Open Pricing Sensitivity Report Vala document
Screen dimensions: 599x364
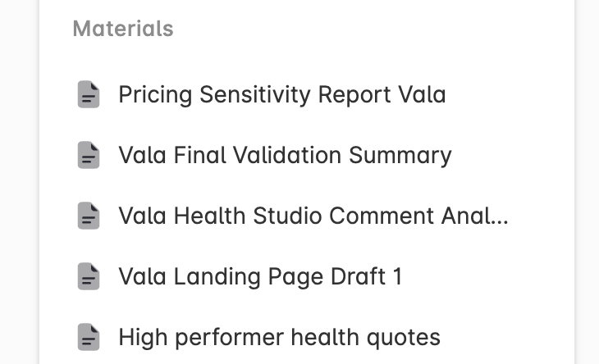[281, 95]
